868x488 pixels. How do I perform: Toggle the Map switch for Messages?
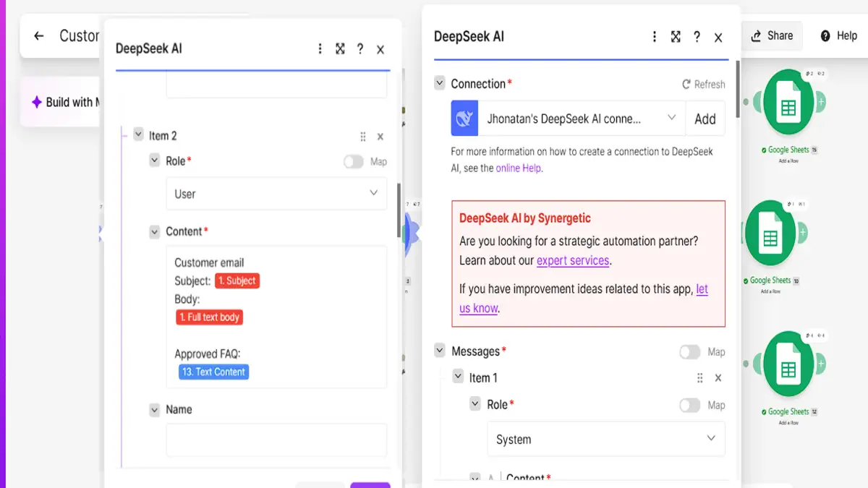[689, 352]
